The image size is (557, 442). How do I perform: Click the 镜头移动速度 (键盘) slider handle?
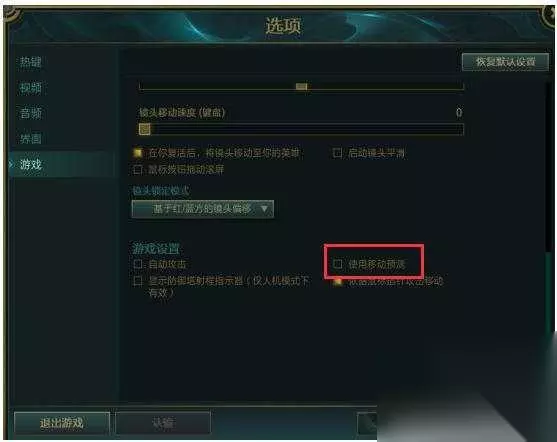click(x=144, y=129)
